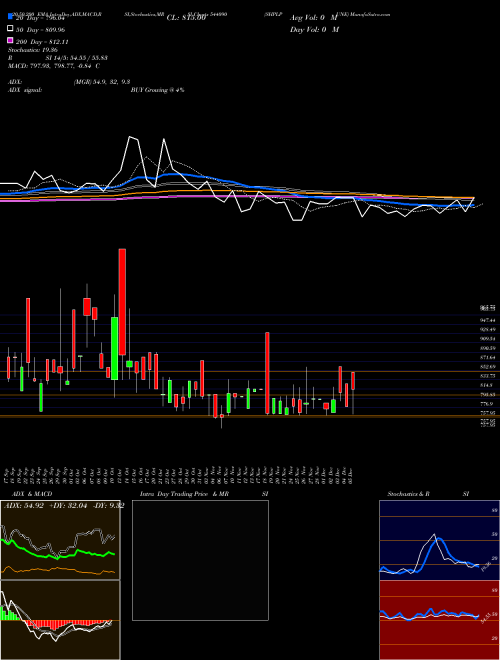Click the 'CL:' closing price value

click(186, 18)
